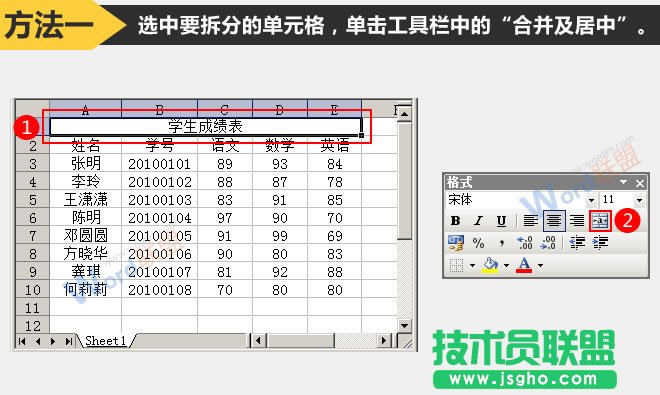Image resolution: width=660 pixels, height=395 pixels.
Task: Go to previous sheet navigation arrow
Action: 38,341
